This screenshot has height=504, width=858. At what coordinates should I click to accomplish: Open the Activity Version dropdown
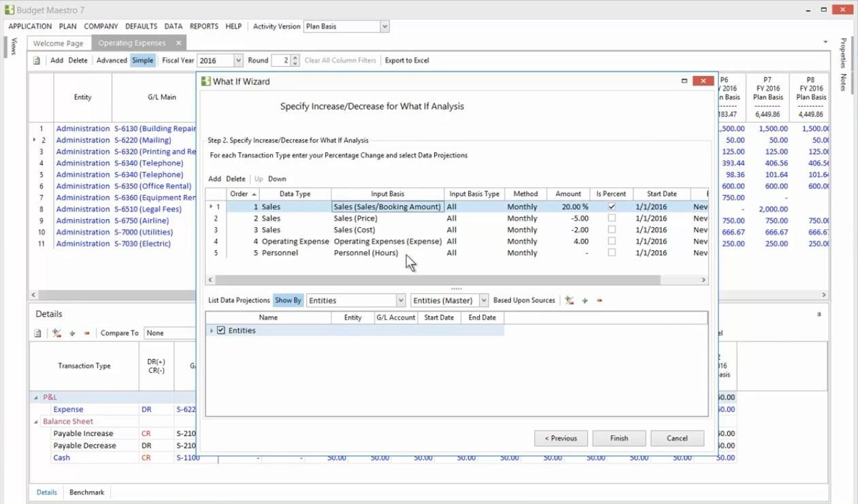click(384, 27)
